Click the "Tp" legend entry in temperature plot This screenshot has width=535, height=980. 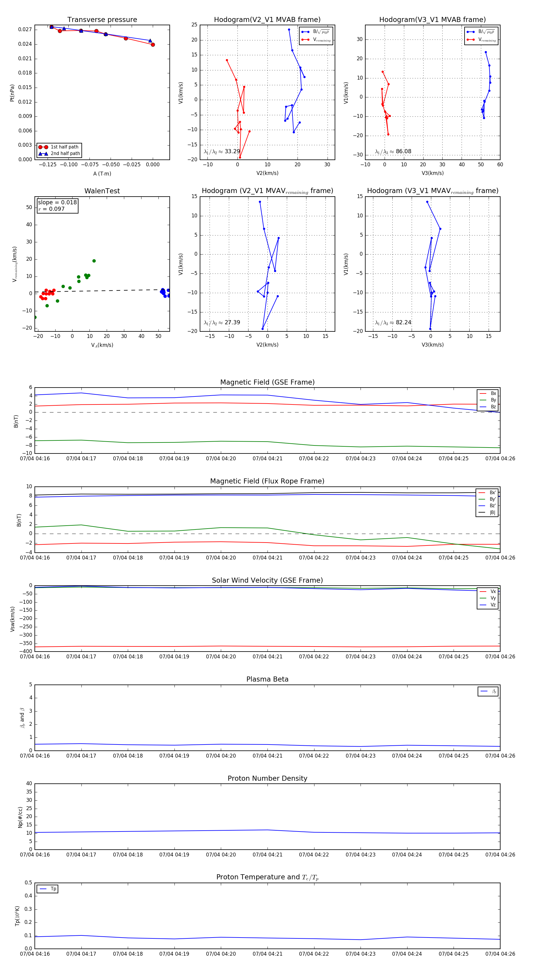[48, 889]
